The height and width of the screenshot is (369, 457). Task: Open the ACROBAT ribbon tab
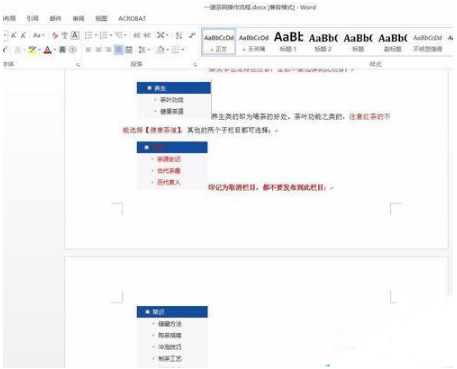(132, 18)
